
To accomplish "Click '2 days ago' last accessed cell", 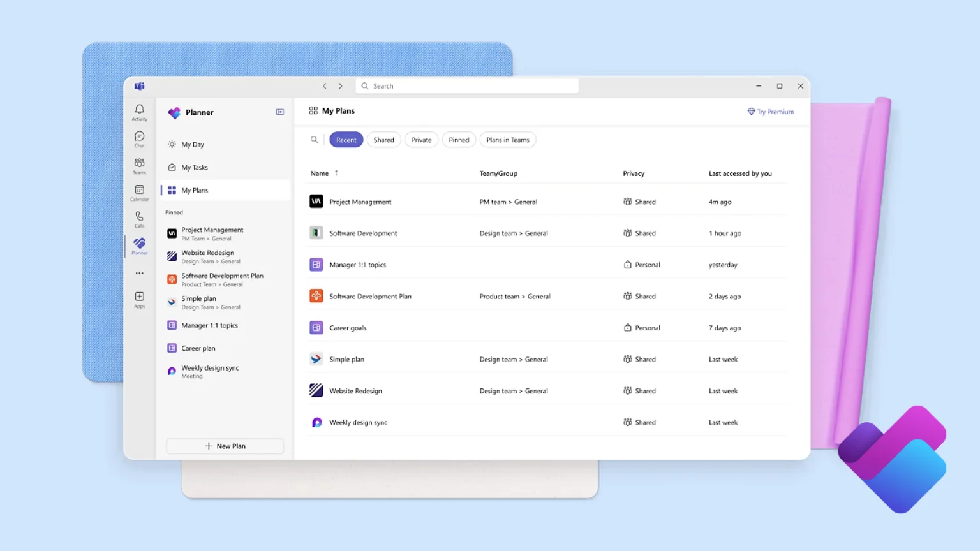I will pos(725,296).
